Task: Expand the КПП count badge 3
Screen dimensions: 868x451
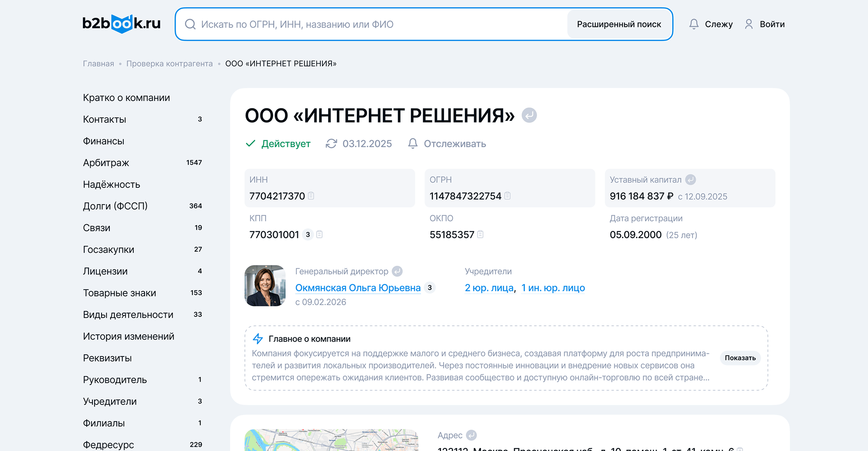Action: point(308,235)
